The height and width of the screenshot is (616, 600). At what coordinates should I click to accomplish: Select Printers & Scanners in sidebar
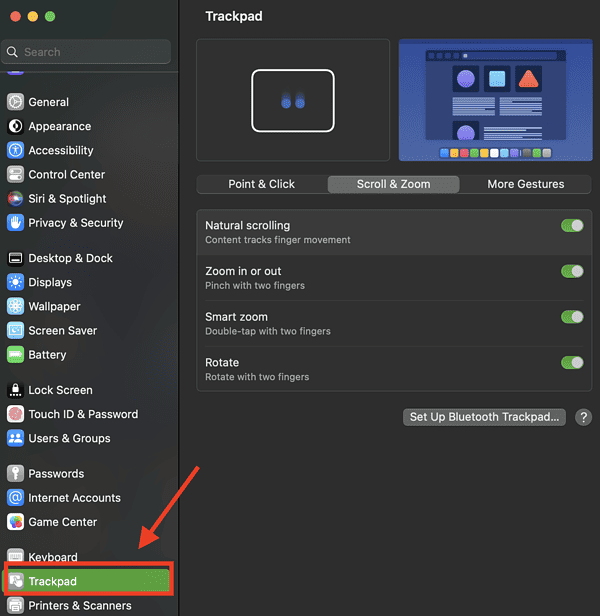[x=79, y=605]
